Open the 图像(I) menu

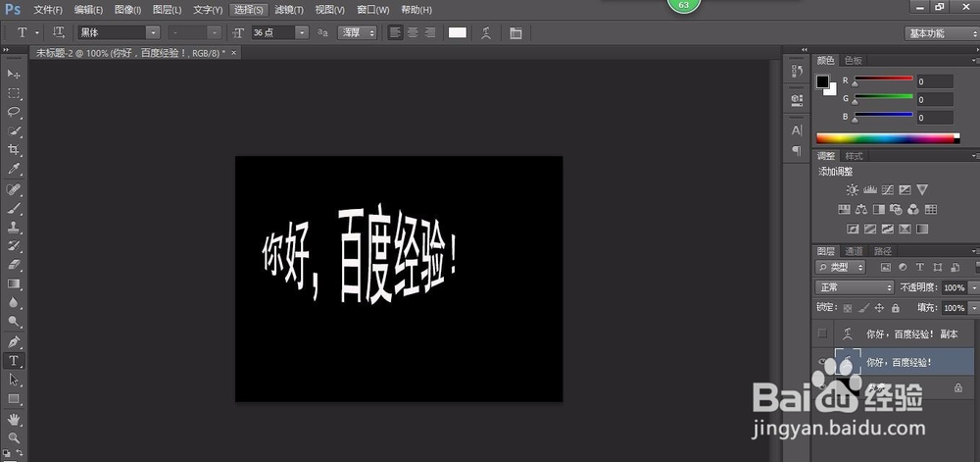pyautogui.click(x=128, y=10)
